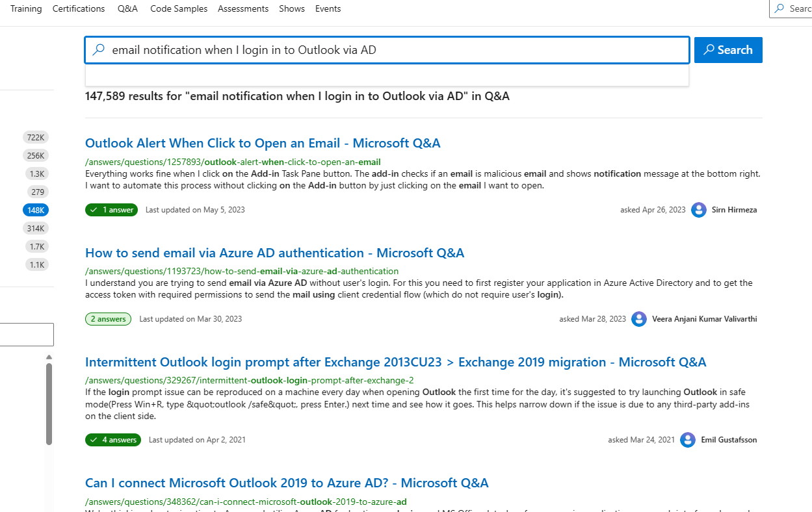Click author name Emil Gustafsson
812x512 pixels.
pyautogui.click(x=729, y=440)
